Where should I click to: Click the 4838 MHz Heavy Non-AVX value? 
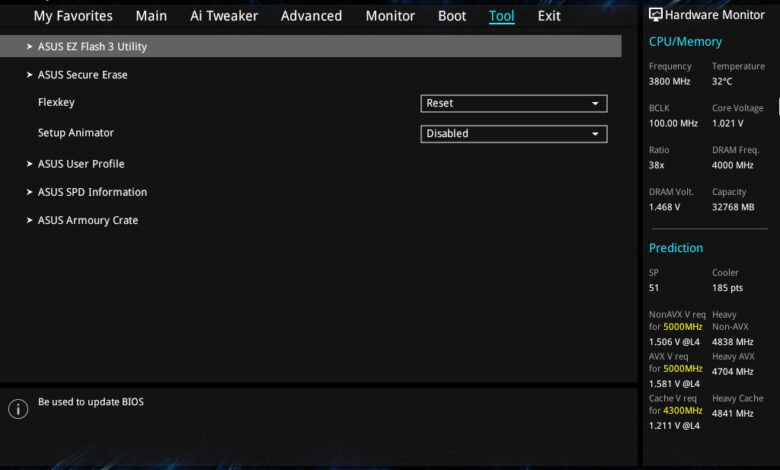(x=732, y=342)
